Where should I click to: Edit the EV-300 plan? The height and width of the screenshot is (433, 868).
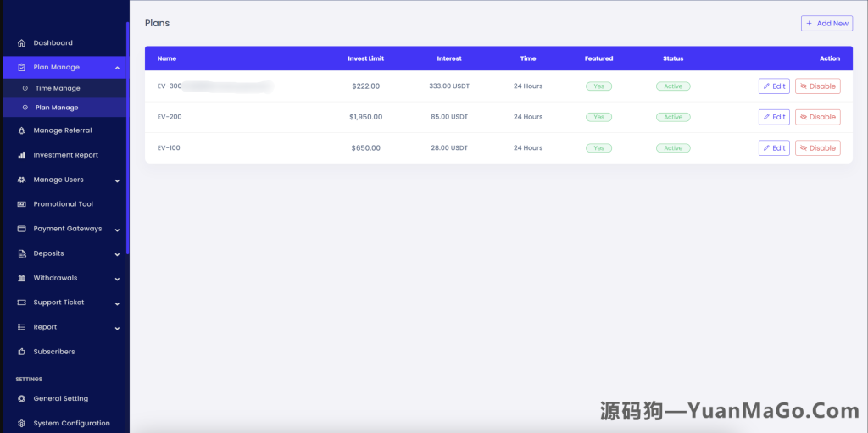click(x=774, y=86)
